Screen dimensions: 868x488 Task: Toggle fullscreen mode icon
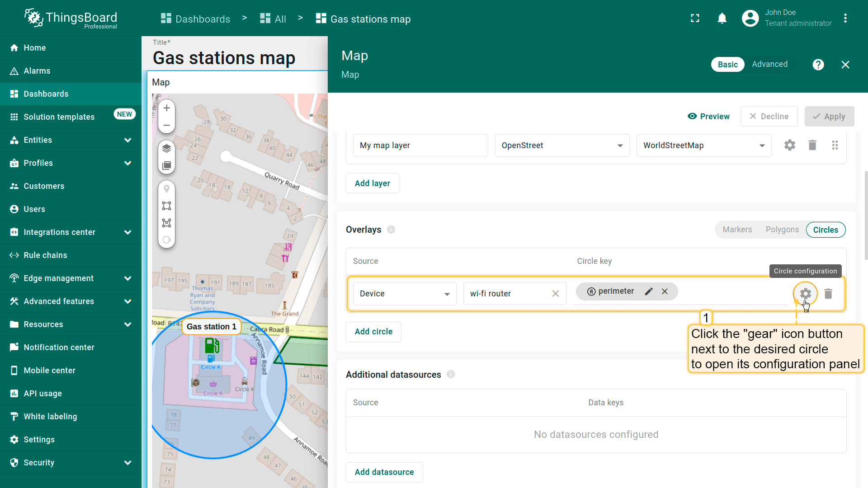click(x=695, y=19)
